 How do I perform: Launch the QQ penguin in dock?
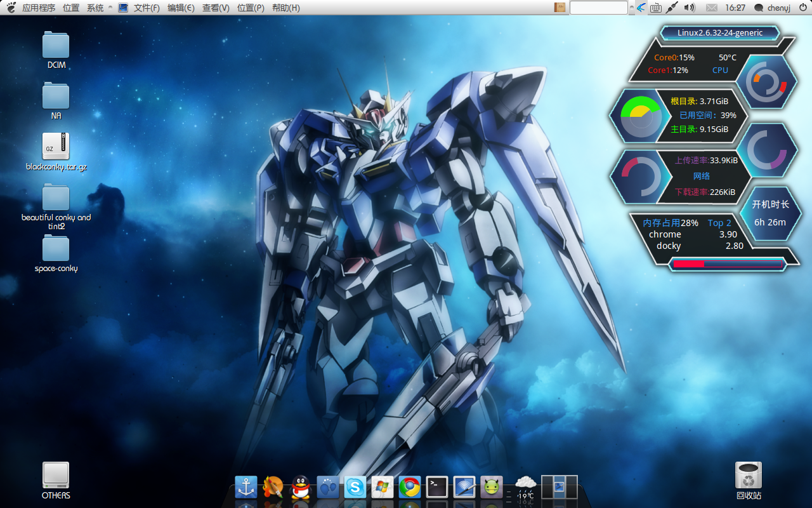[x=300, y=487]
